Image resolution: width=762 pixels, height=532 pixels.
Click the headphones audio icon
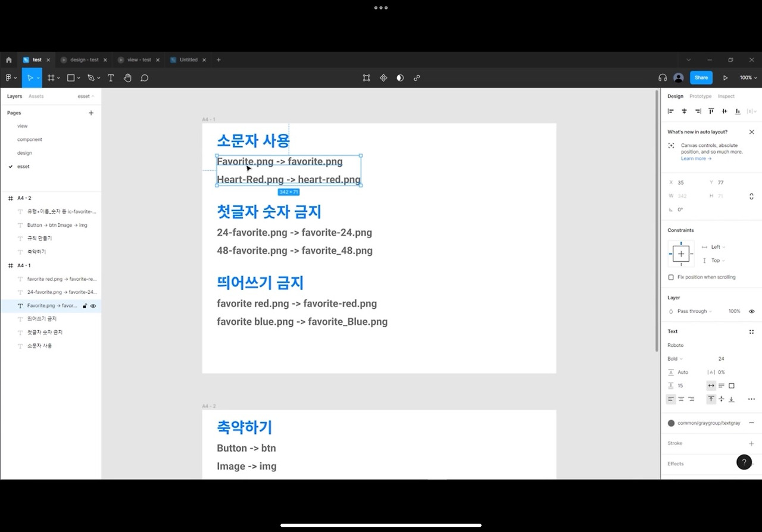point(663,78)
